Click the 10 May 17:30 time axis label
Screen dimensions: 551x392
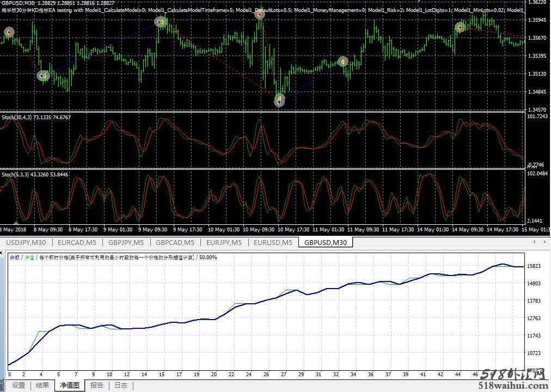pyautogui.click(x=293, y=230)
